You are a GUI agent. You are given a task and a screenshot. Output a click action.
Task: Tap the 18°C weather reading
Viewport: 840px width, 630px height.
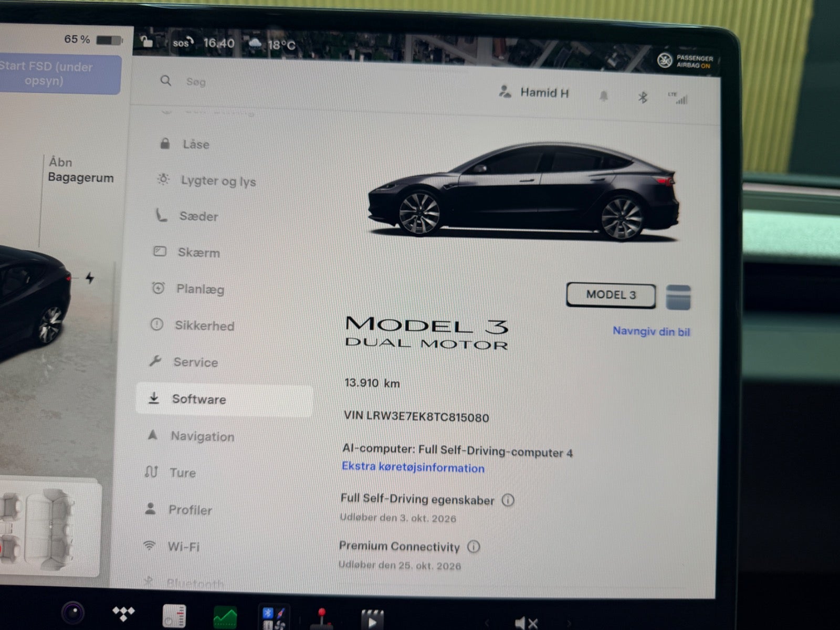[281, 45]
